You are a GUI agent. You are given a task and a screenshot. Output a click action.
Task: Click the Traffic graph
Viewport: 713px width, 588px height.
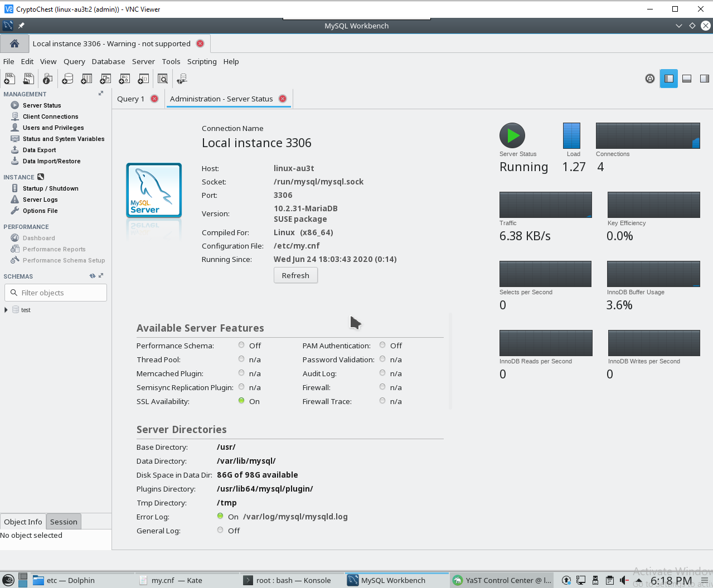pyautogui.click(x=545, y=205)
